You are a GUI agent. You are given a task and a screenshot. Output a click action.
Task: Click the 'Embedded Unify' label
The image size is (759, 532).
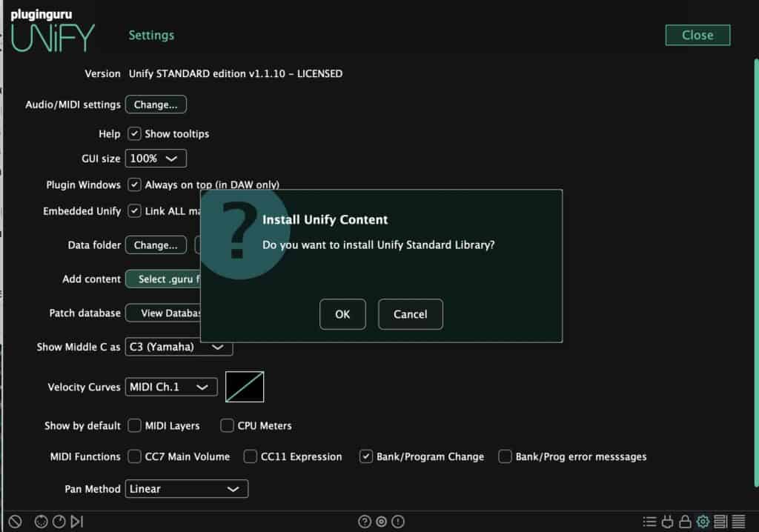click(82, 212)
